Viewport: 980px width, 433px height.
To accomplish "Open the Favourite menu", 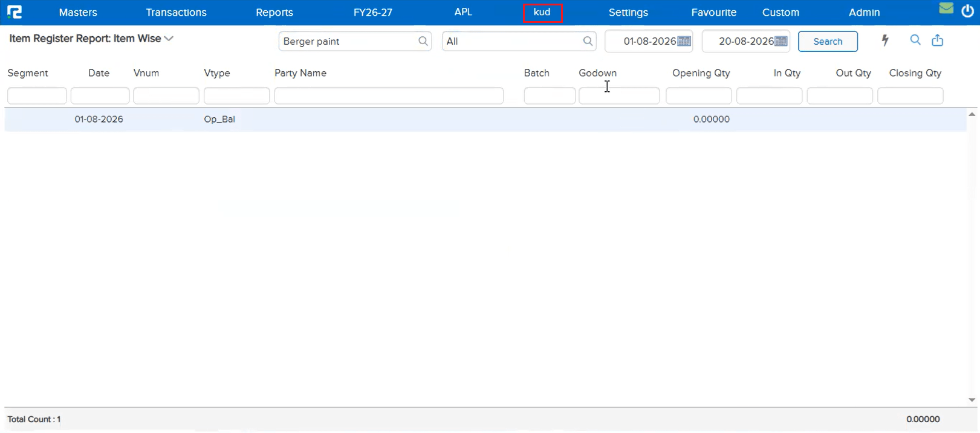I will pyautogui.click(x=714, y=12).
